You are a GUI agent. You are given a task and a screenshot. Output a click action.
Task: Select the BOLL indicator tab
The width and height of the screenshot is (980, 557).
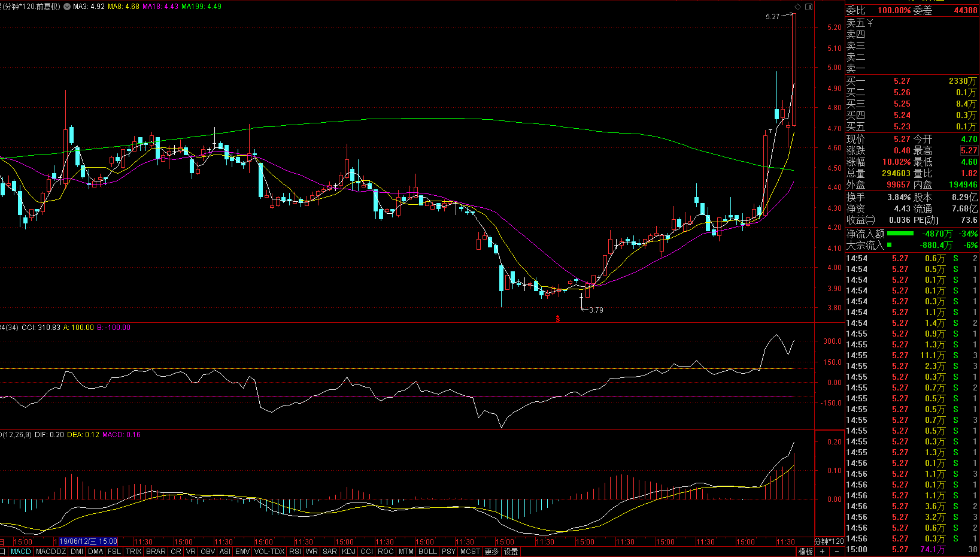pyautogui.click(x=427, y=552)
